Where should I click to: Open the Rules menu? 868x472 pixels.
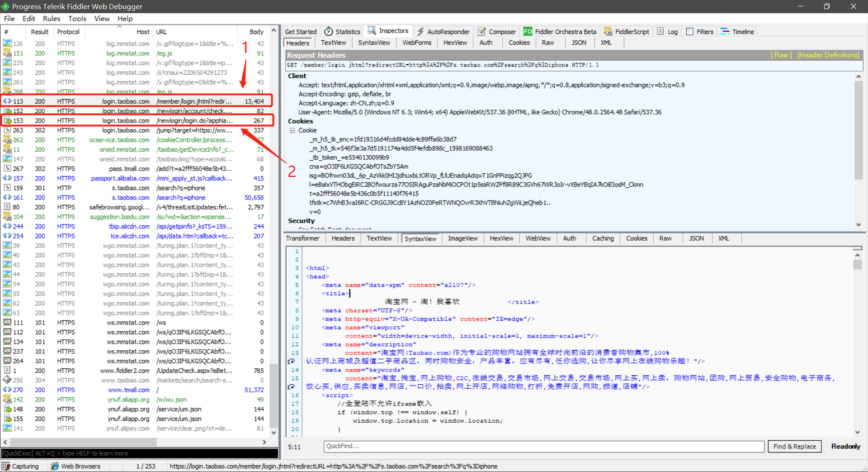click(52, 19)
